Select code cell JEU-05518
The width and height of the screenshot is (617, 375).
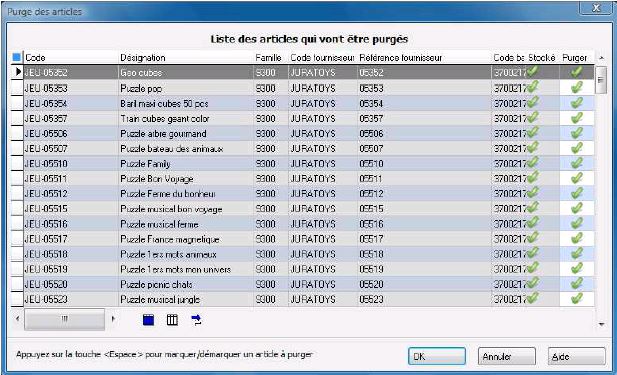[71, 254]
